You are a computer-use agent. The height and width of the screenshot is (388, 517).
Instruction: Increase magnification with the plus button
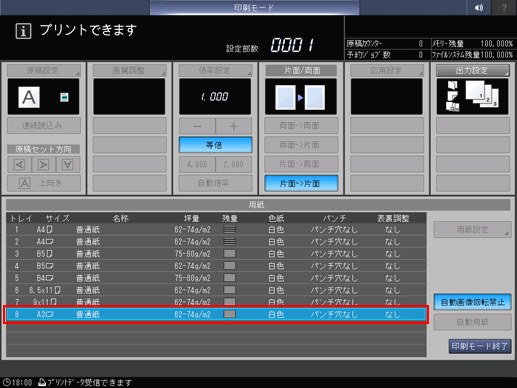234,126
